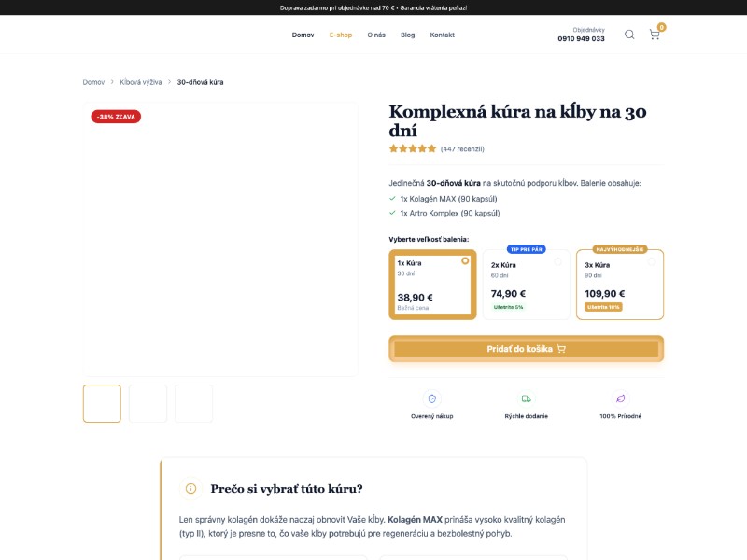Open the 447 recenzií reviews link
The image size is (747, 560).
tap(462, 148)
